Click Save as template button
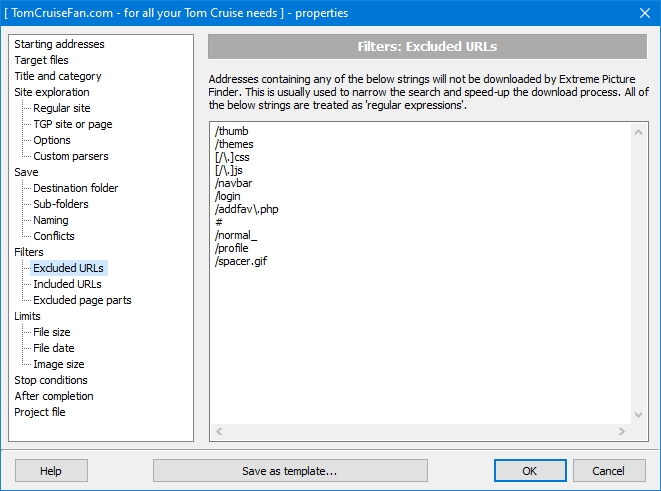Screen dimensions: 661x491 tap(290, 471)
